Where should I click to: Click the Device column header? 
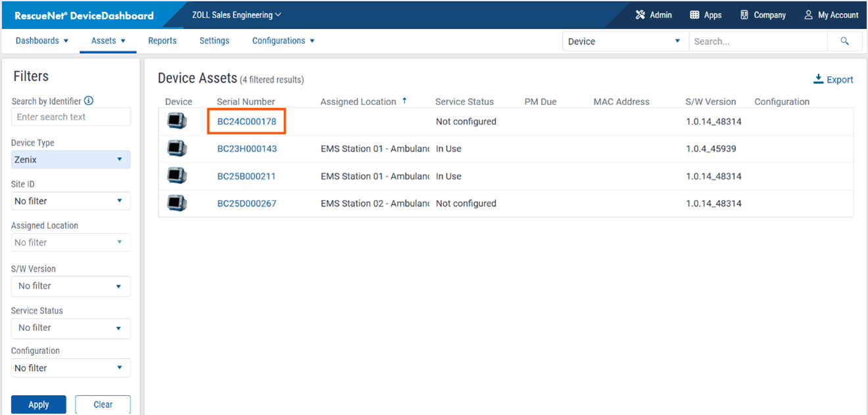point(179,101)
